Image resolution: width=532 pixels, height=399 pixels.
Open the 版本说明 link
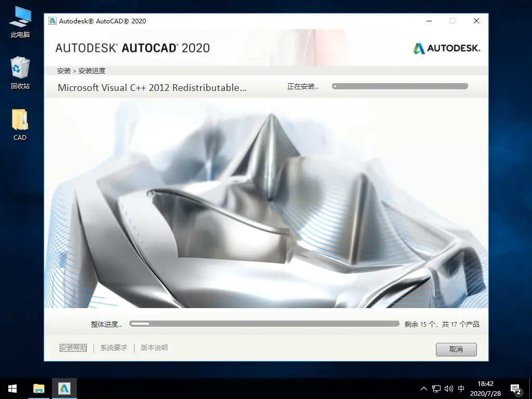pos(154,348)
